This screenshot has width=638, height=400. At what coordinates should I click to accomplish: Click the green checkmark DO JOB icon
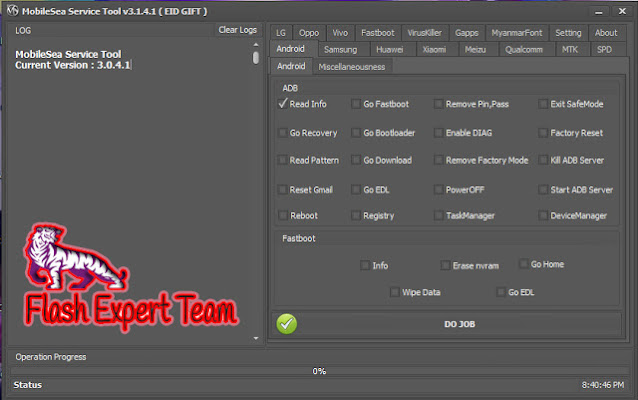[286, 324]
